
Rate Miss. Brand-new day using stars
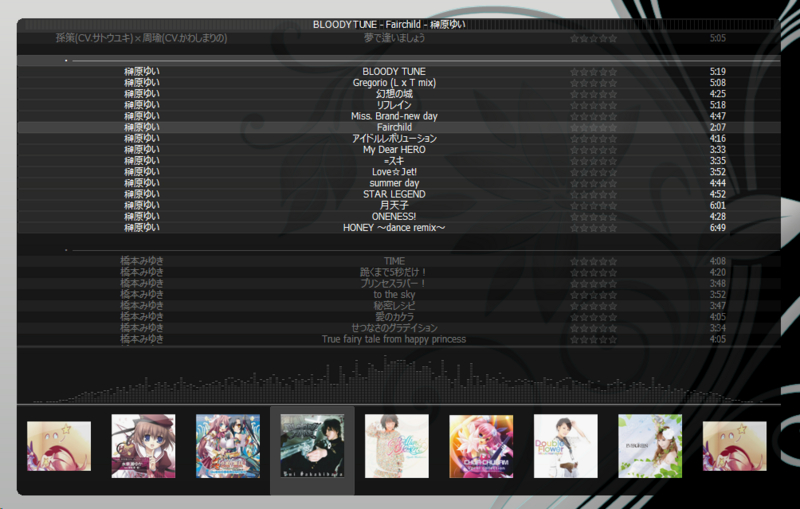[x=593, y=116]
